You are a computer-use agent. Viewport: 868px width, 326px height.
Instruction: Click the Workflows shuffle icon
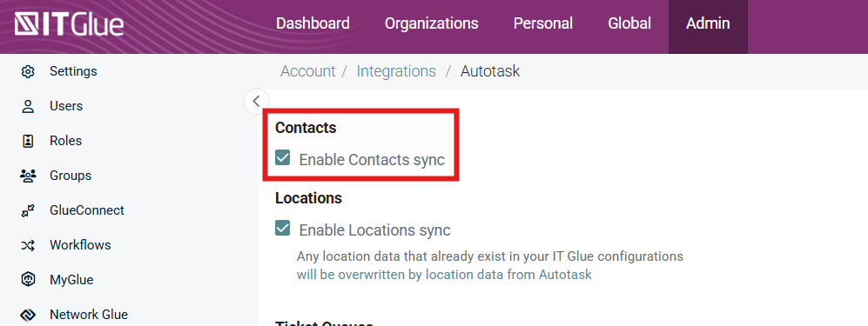(x=28, y=245)
